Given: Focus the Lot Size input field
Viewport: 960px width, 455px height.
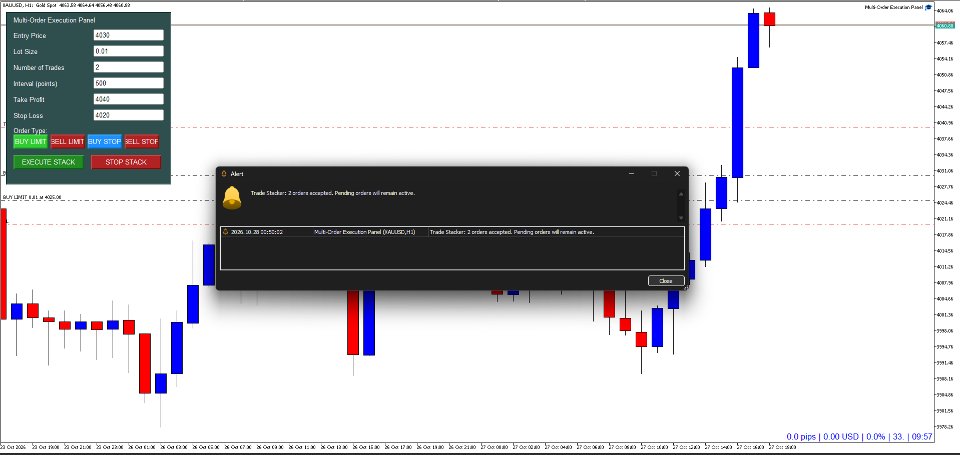Looking at the screenshot, I should pos(129,51).
